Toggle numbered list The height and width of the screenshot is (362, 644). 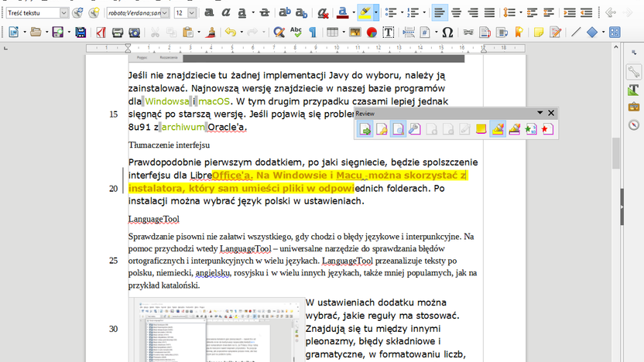tap(413, 12)
